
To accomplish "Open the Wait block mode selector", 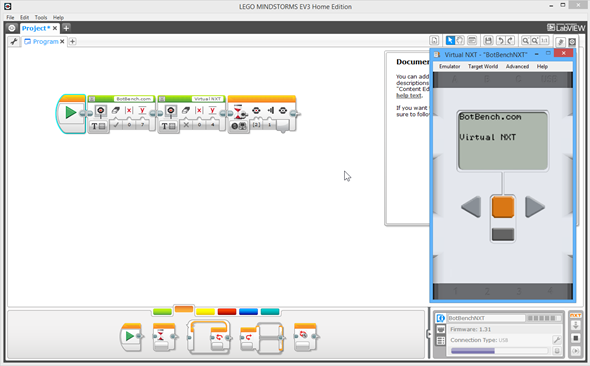I will [x=239, y=126].
